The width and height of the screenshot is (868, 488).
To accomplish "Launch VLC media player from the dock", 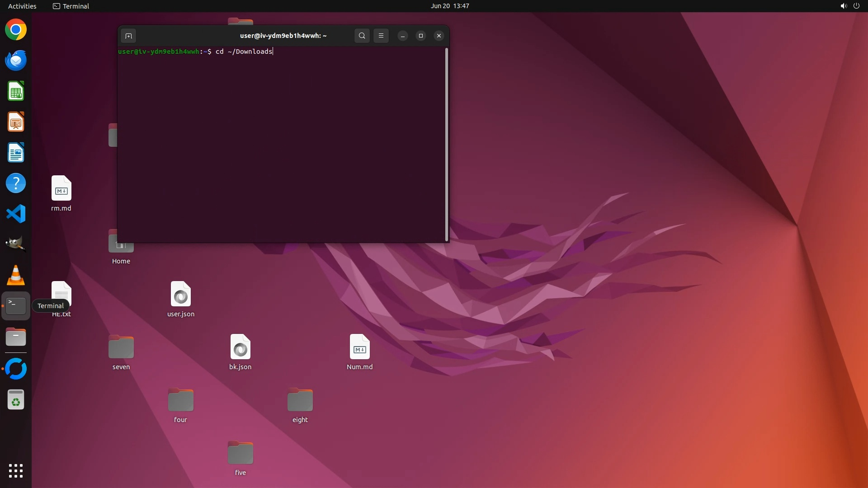I will pos(16,275).
